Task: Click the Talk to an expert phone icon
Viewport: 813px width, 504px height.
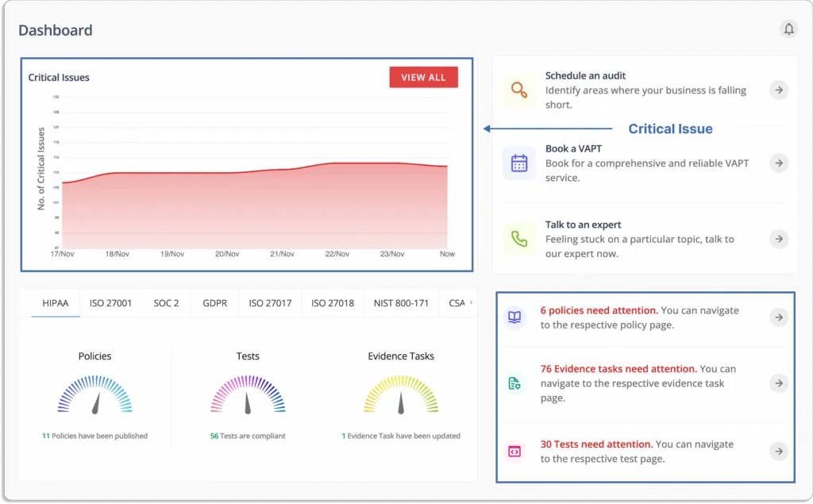Action: point(519,239)
